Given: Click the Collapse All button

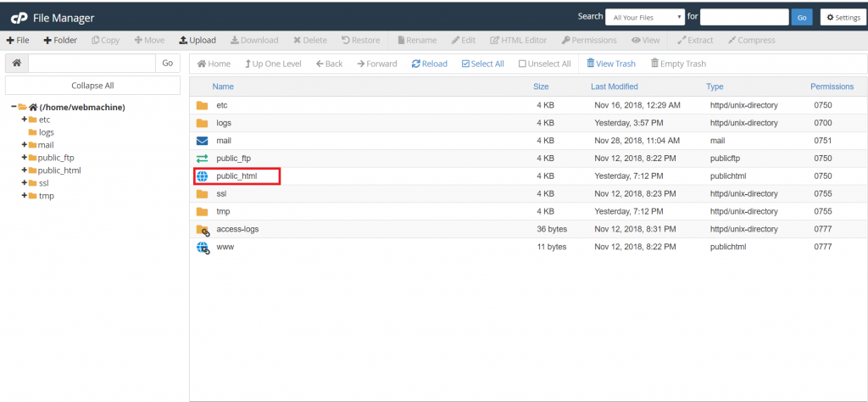Looking at the screenshot, I should [92, 86].
